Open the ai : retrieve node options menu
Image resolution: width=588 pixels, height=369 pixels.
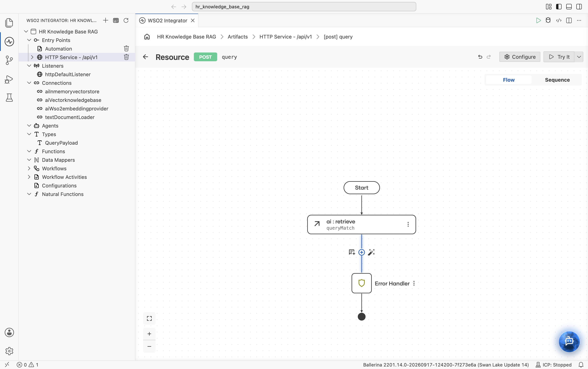point(408,224)
